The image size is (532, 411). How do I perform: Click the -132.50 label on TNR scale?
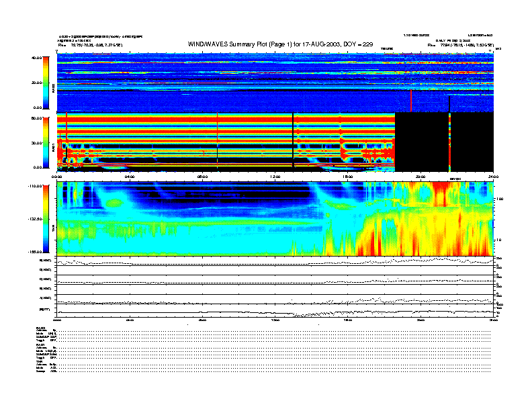pyautogui.click(x=36, y=219)
